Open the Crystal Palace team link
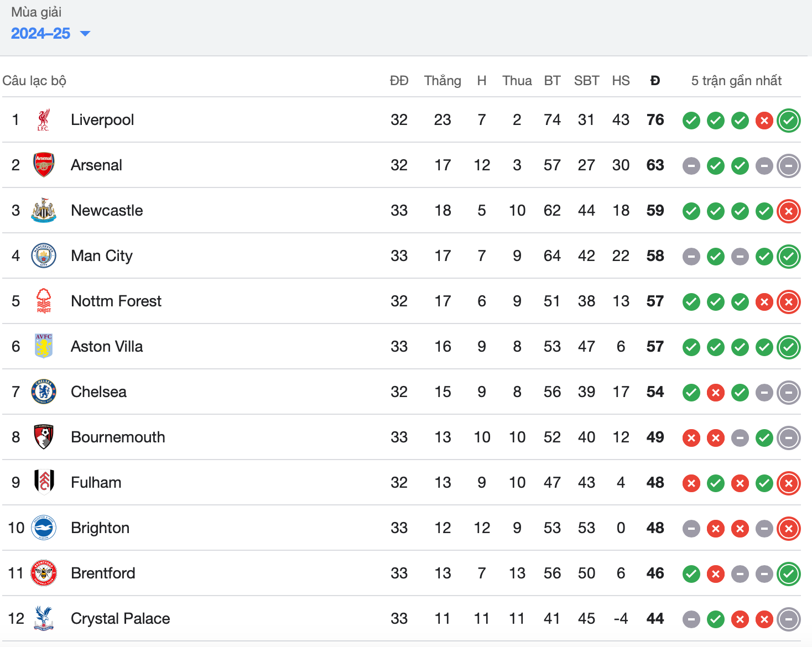Screen dimensions: 812x647 (120, 619)
